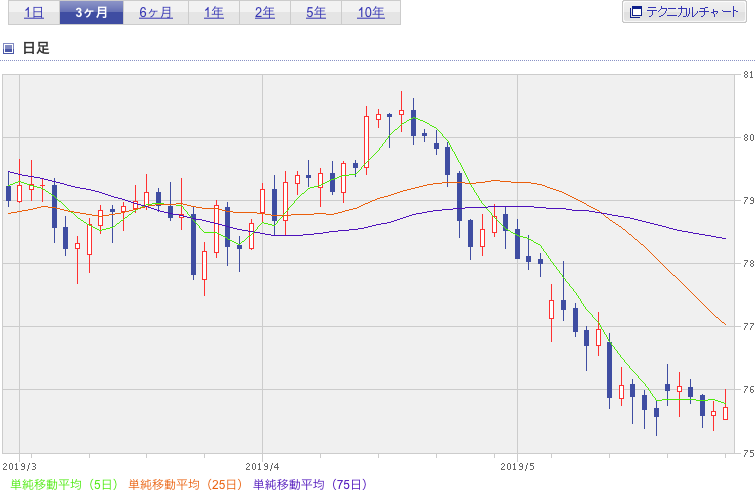Click the 81 price axis label

748,75
